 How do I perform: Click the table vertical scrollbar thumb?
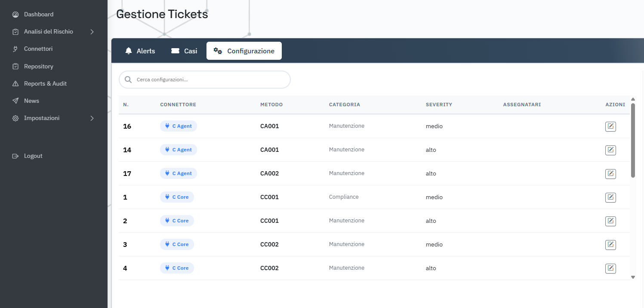coord(633,140)
